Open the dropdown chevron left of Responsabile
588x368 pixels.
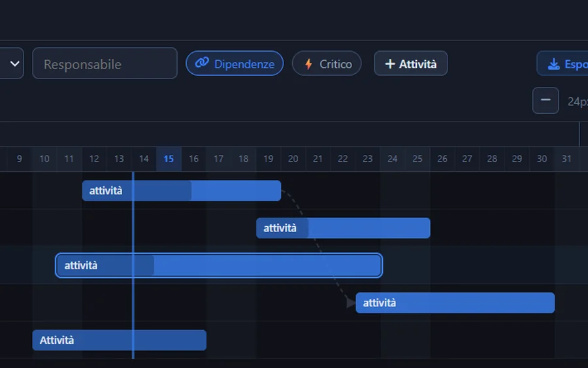[14, 63]
